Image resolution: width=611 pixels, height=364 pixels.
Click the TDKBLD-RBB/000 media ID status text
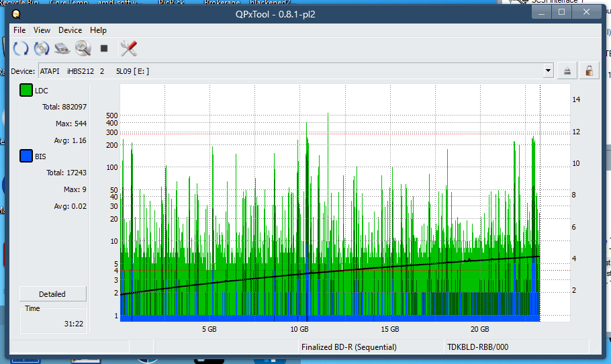pos(477,347)
